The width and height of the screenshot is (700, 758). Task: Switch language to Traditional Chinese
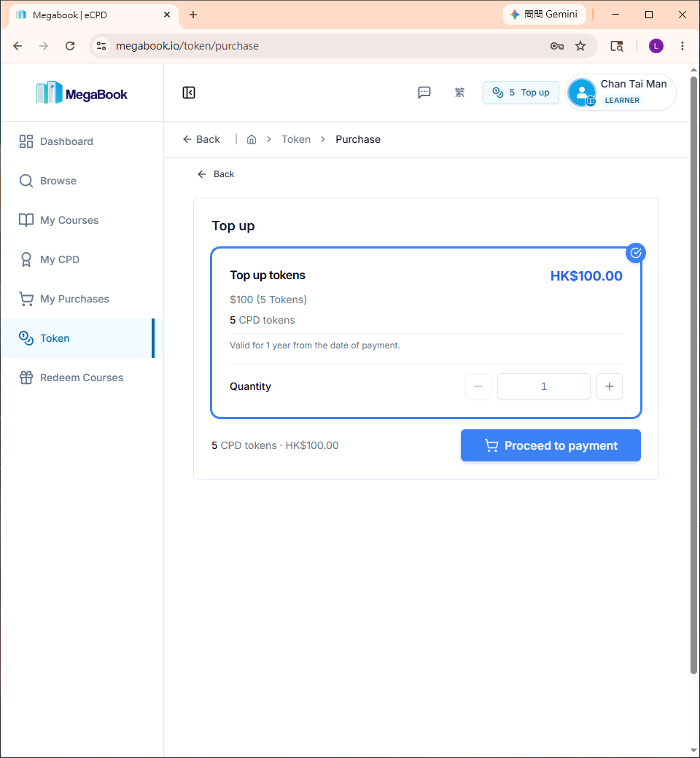[459, 93]
